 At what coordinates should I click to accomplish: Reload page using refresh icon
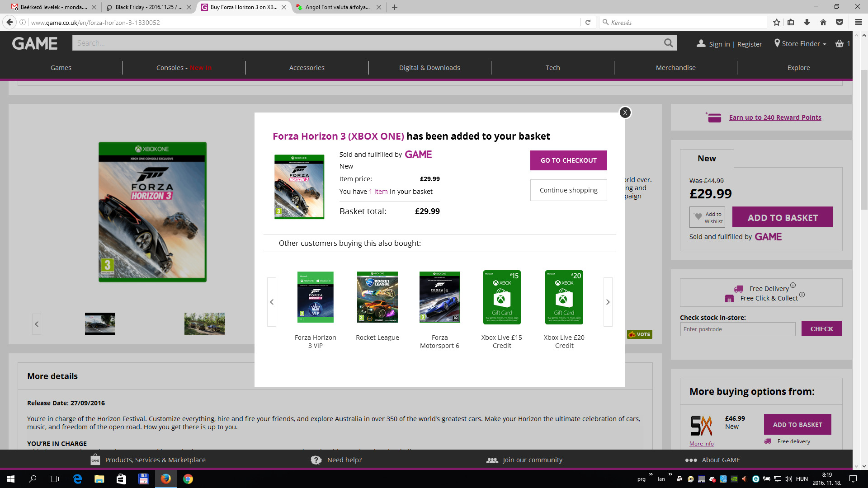coord(588,22)
